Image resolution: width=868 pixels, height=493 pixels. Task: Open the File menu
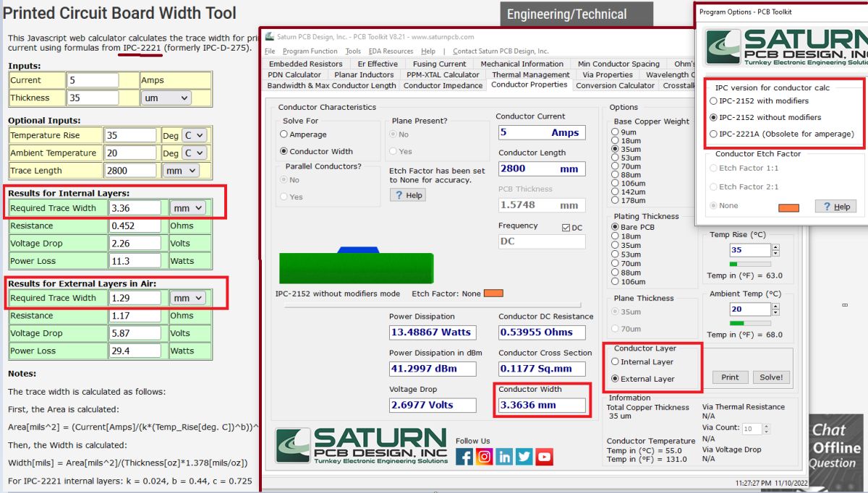[x=270, y=51]
